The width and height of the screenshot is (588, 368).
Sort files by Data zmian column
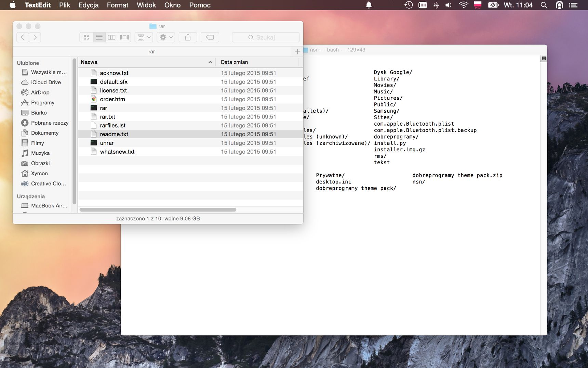point(257,62)
